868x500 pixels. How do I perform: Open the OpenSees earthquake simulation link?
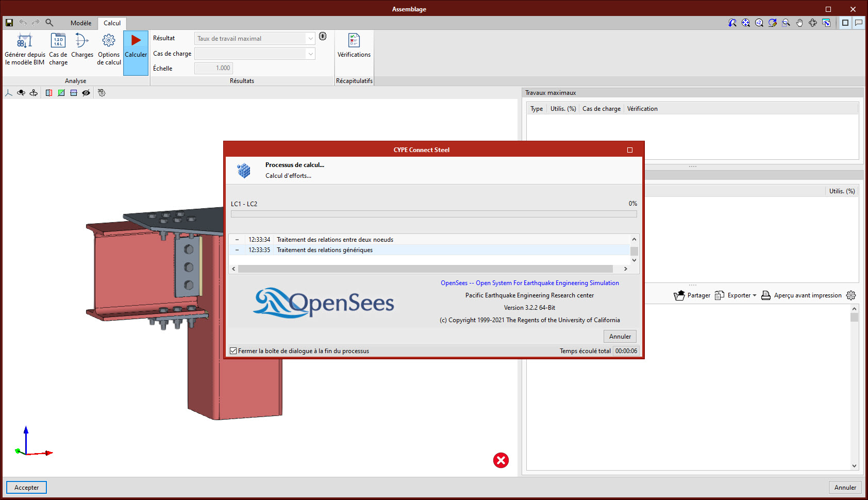click(x=530, y=283)
